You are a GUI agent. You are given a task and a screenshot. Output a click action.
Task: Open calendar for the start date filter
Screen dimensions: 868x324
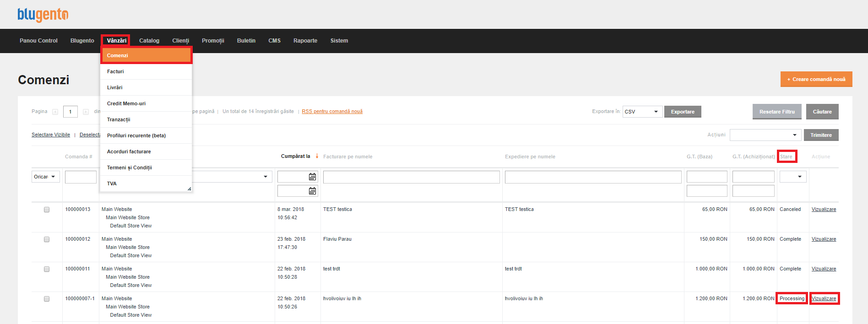coord(312,177)
